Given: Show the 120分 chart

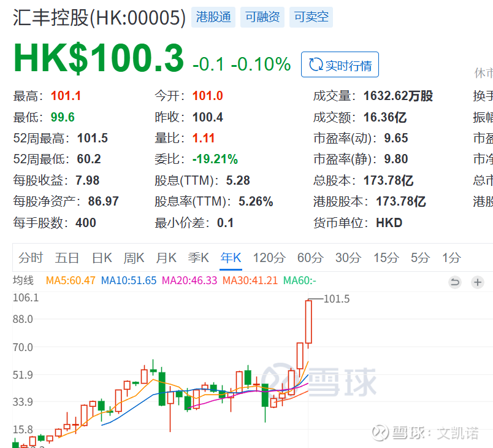Looking at the screenshot, I should [x=269, y=258].
